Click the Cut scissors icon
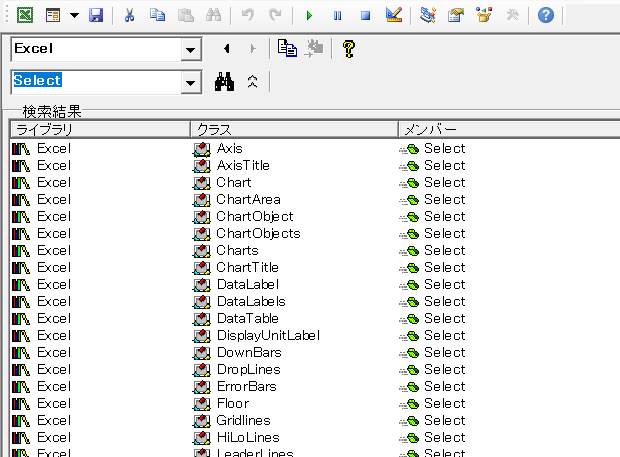Image resolution: width=620 pixels, height=457 pixels. pyautogui.click(x=129, y=15)
